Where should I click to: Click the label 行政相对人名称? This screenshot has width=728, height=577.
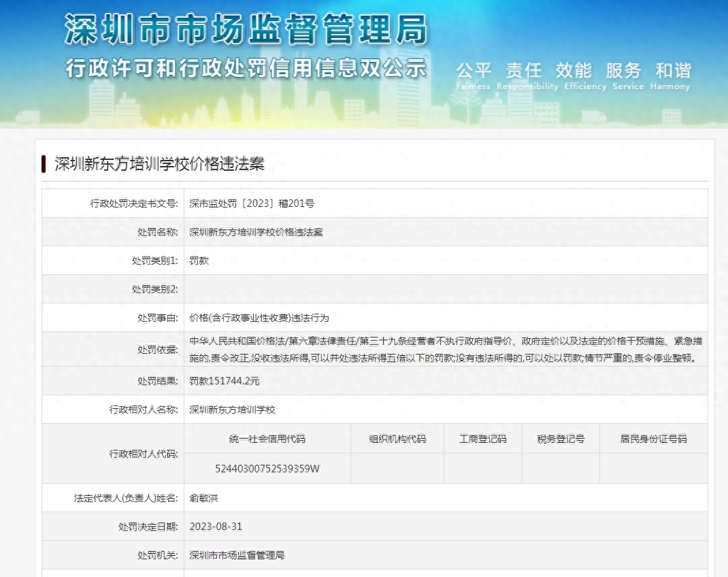144,410
